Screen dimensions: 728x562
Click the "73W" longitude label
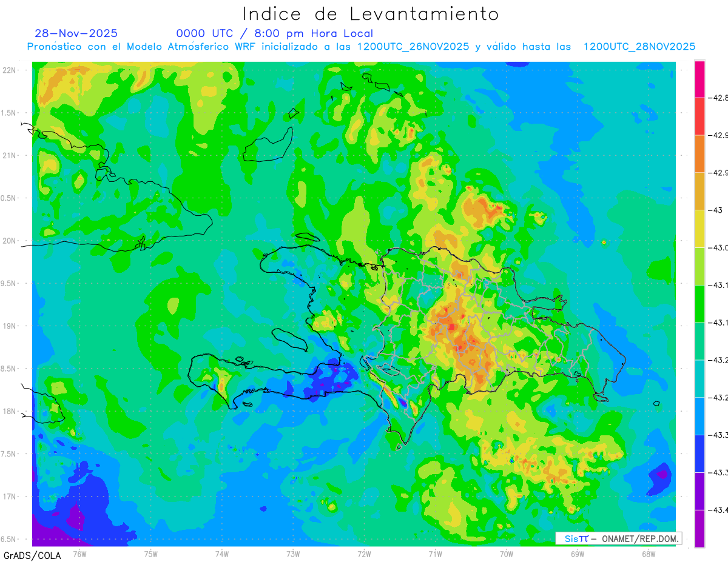tap(293, 554)
